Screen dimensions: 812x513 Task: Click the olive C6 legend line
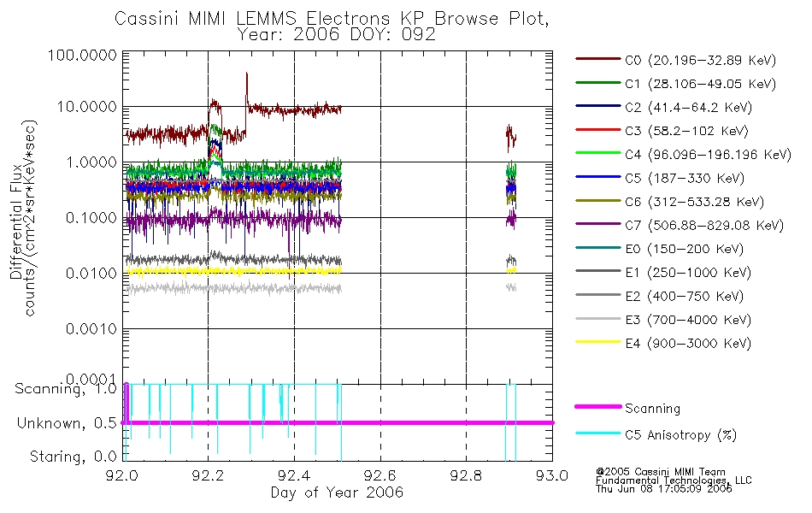[x=597, y=200]
